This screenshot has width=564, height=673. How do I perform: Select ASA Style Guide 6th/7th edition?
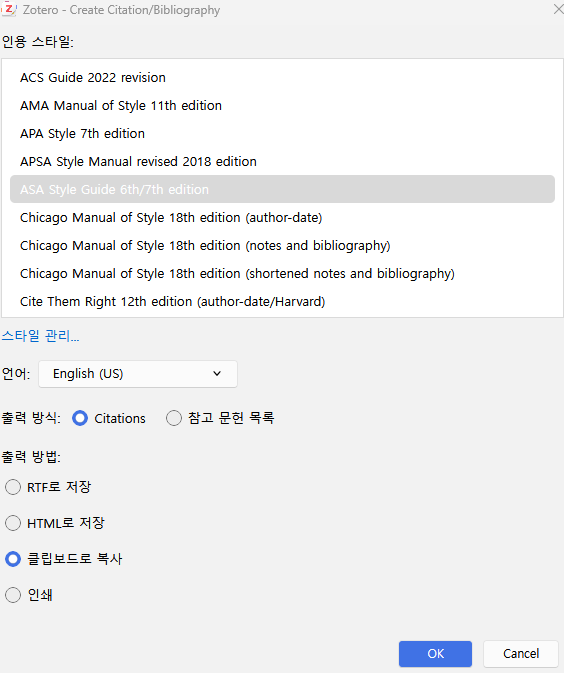282,189
